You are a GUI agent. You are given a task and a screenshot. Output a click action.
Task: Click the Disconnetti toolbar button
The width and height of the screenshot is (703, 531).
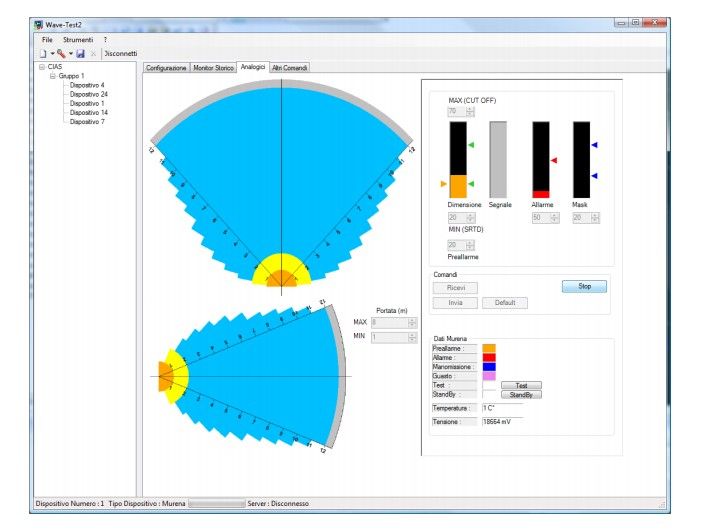121,53
